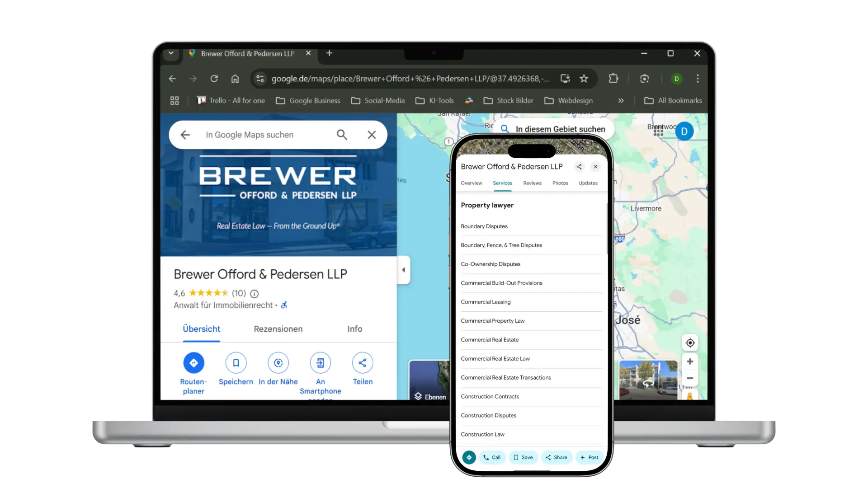Collapse the side panel with arrow
Screen dimensions: 868x488
(x=403, y=270)
